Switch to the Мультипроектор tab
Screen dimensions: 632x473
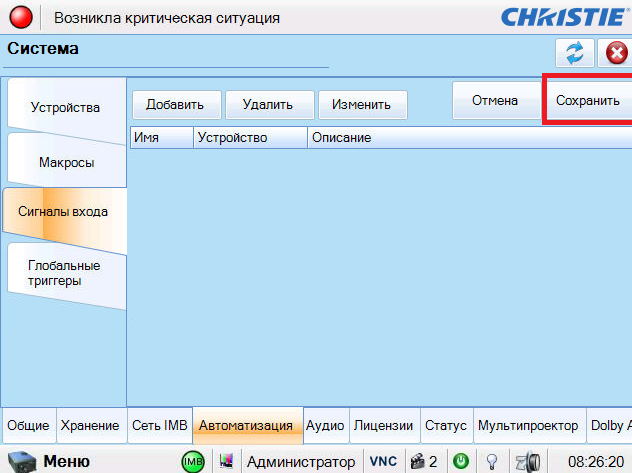click(x=528, y=425)
